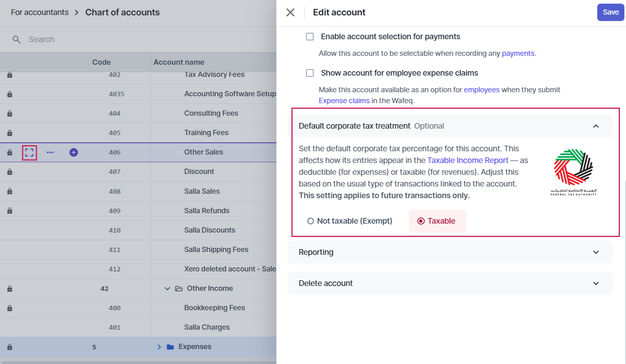The image size is (626, 364).
Task: Click account code 411
Action: pyautogui.click(x=115, y=250)
